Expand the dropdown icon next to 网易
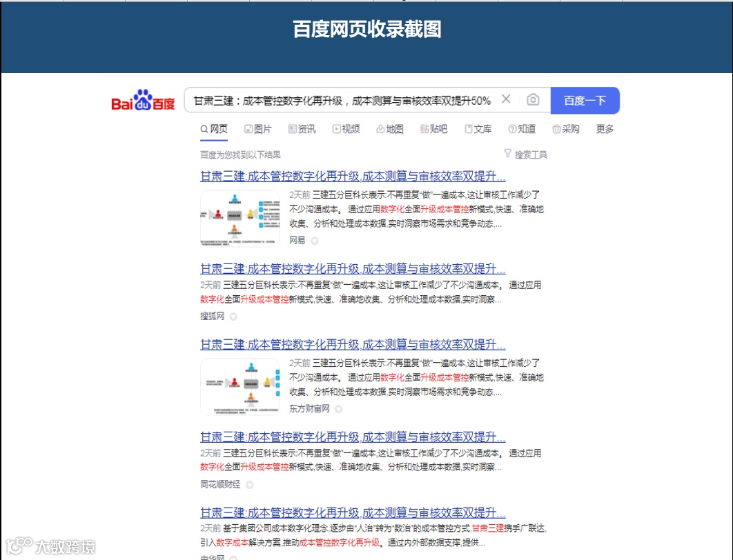733x560 pixels. pos(315,241)
